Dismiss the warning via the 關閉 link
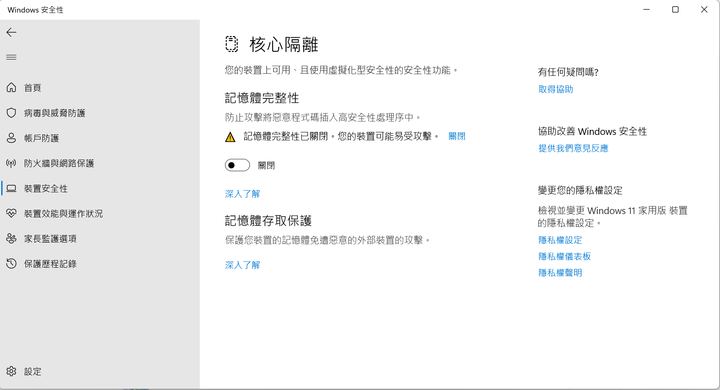The width and height of the screenshot is (720, 390). (x=457, y=136)
